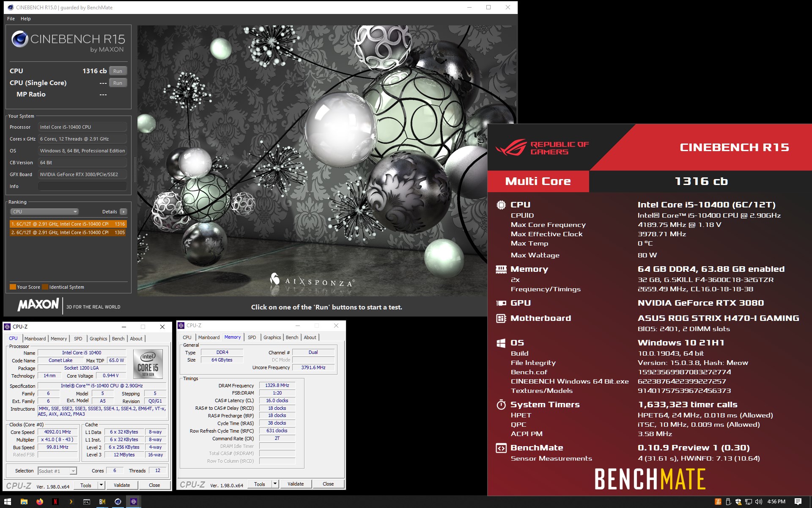
Task: Open the File menu in Cinebench
Action: pos(11,19)
